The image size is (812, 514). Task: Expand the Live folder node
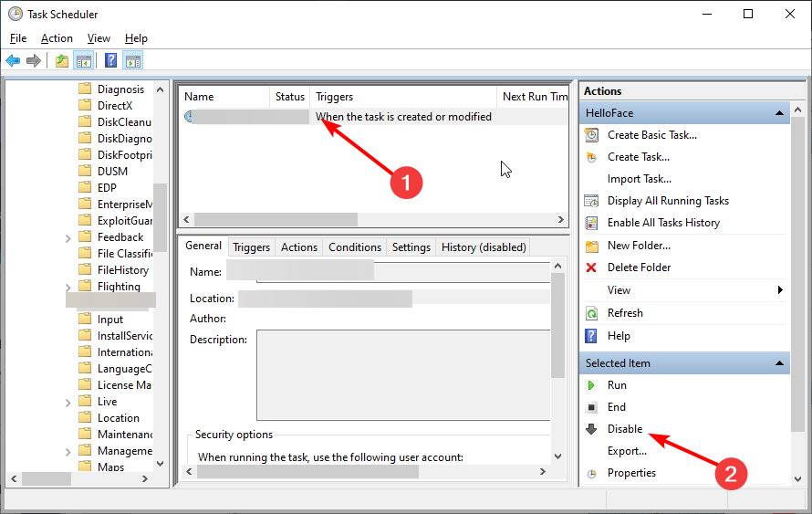pos(69,402)
